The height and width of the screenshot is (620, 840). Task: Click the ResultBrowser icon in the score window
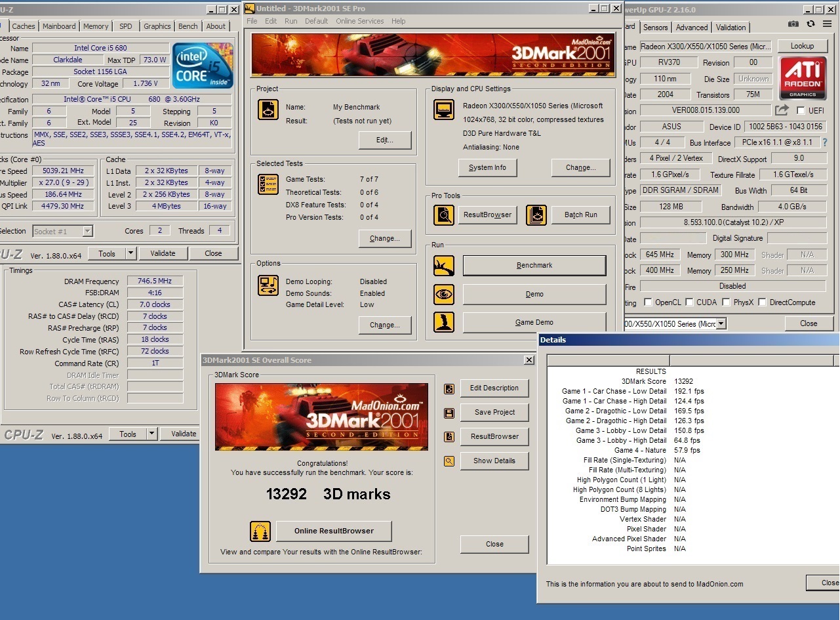[x=449, y=437]
